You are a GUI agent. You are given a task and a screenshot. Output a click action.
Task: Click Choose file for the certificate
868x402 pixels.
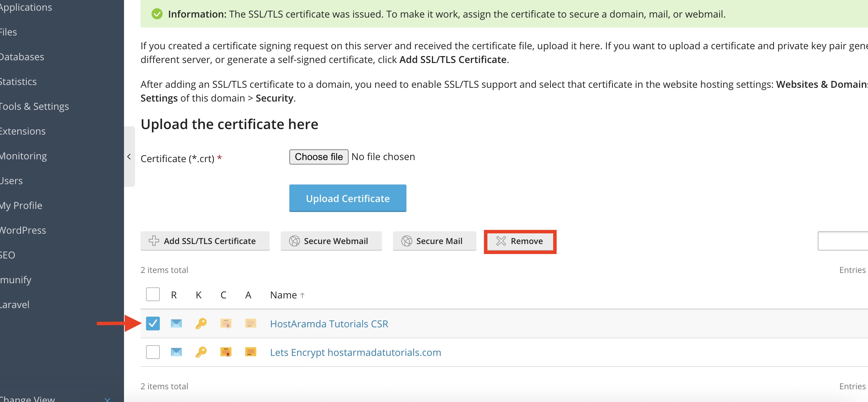319,157
